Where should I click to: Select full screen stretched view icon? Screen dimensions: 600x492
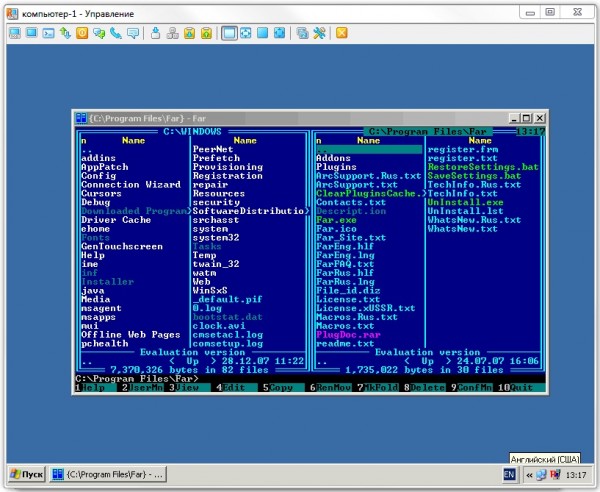click(x=279, y=33)
